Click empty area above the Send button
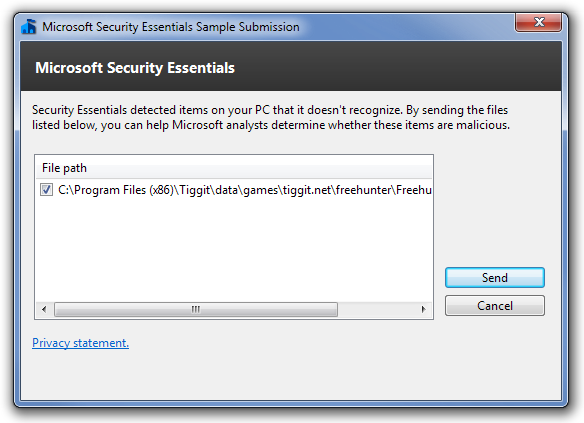 click(495, 209)
